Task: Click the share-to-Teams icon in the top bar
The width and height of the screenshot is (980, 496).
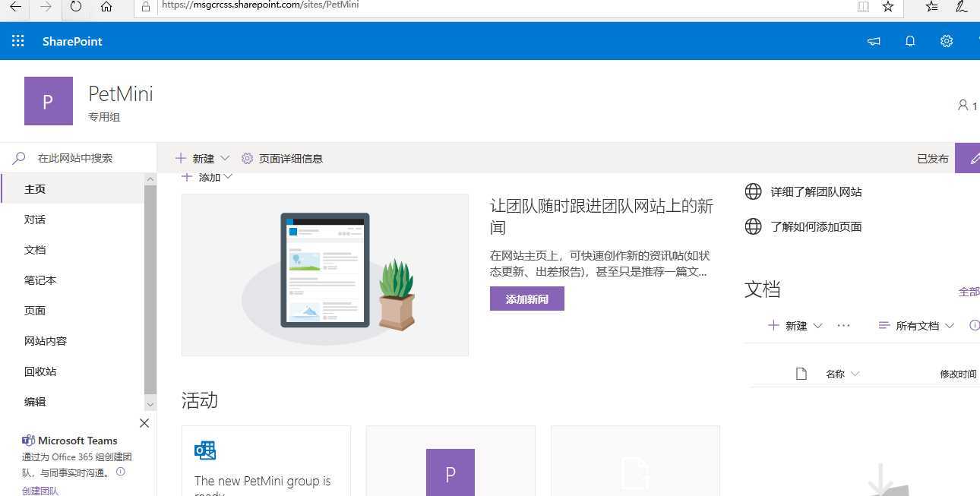Action: [x=873, y=41]
